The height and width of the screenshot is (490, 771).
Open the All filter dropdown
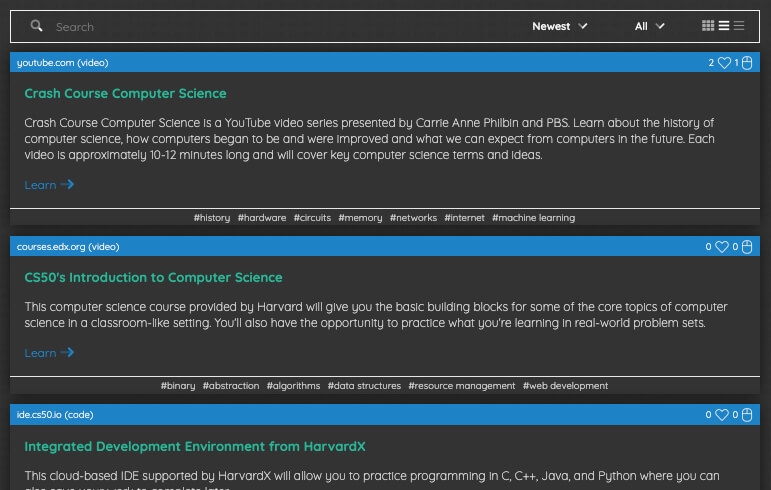(650, 26)
